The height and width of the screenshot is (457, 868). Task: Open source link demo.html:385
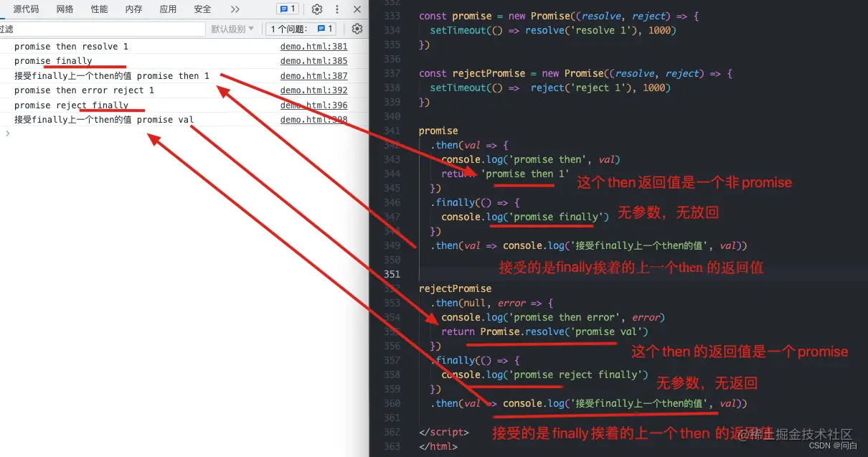click(x=313, y=61)
